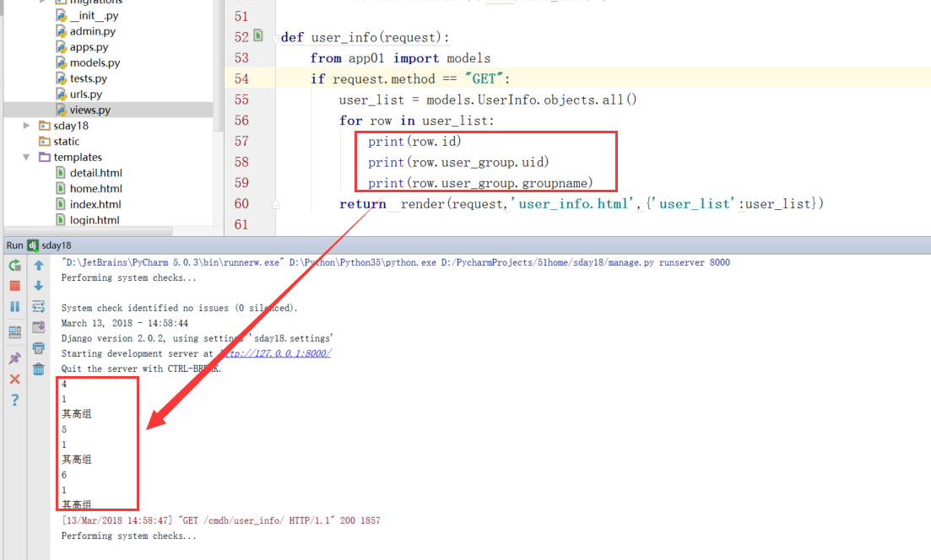Open home.html template
This screenshot has width=931, height=560.
[95, 189]
